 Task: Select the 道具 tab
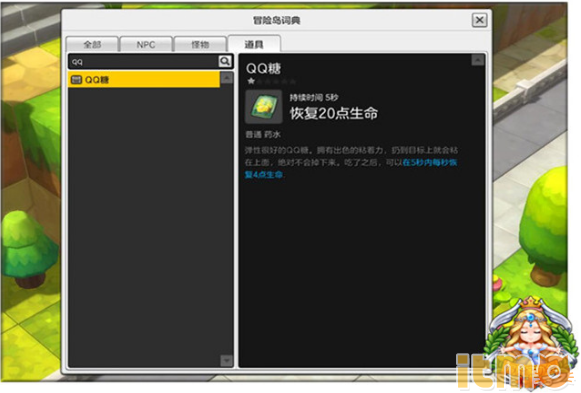coord(254,44)
